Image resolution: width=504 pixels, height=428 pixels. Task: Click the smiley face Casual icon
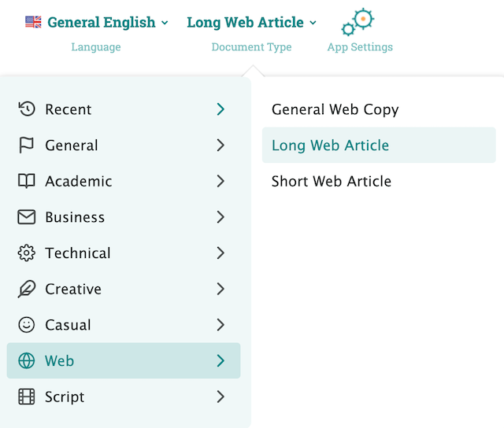[27, 325]
